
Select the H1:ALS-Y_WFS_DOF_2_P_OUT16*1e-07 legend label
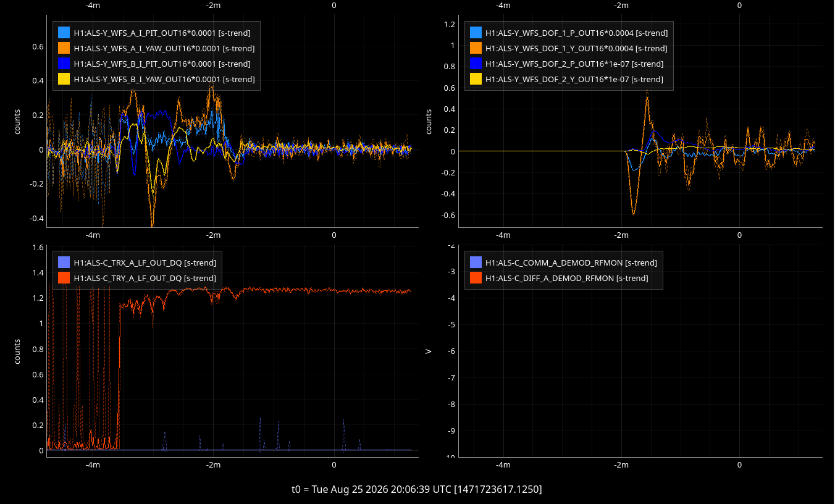click(574, 64)
